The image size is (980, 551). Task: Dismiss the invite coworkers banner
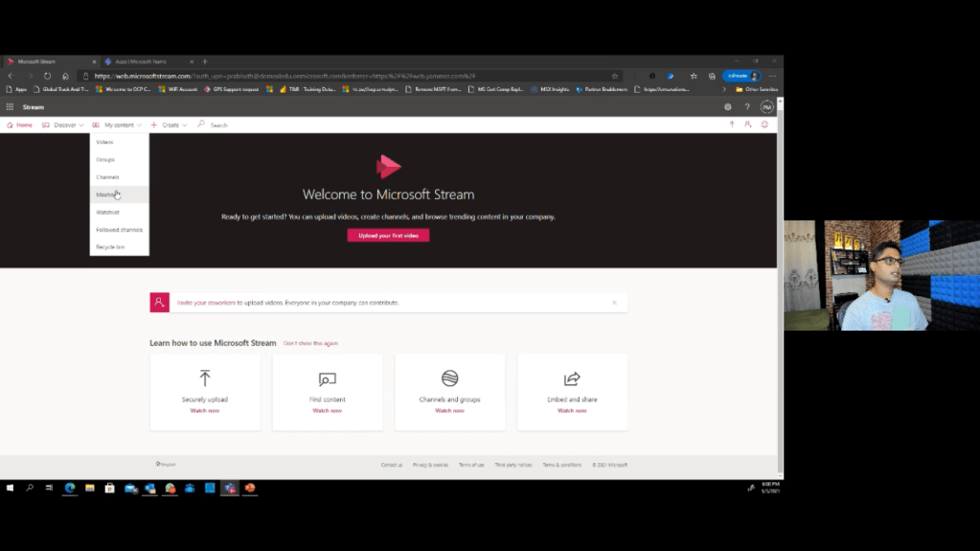coord(614,303)
